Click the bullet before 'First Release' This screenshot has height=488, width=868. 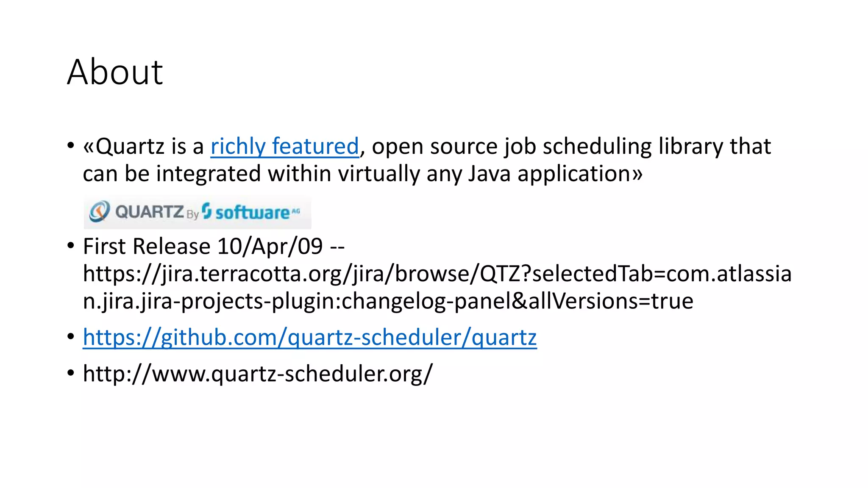click(71, 246)
